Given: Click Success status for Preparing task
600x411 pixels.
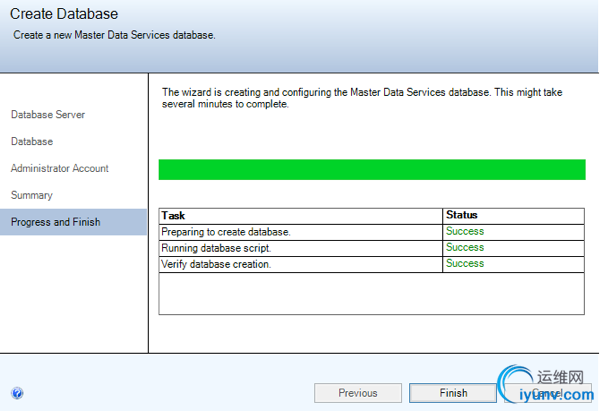Looking at the screenshot, I should [x=465, y=231].
